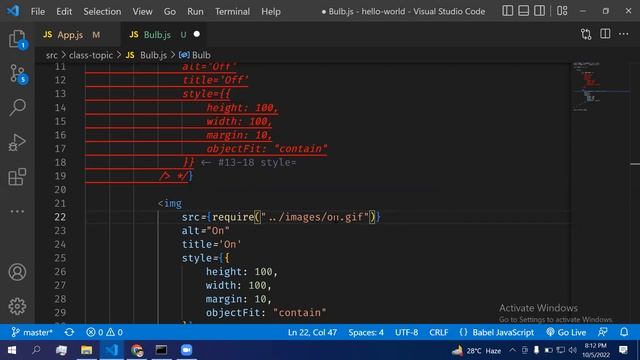Viewport: 640px width, 360px height.
Task: Show additional views ellipsis in activity bar
Action: pyautogui.click(x=17, y=211)
